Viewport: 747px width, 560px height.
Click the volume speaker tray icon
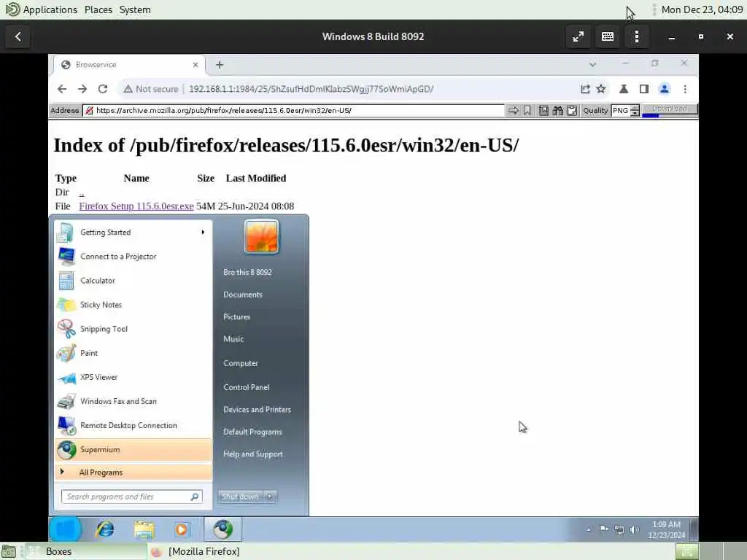click(x=634, y=529)
